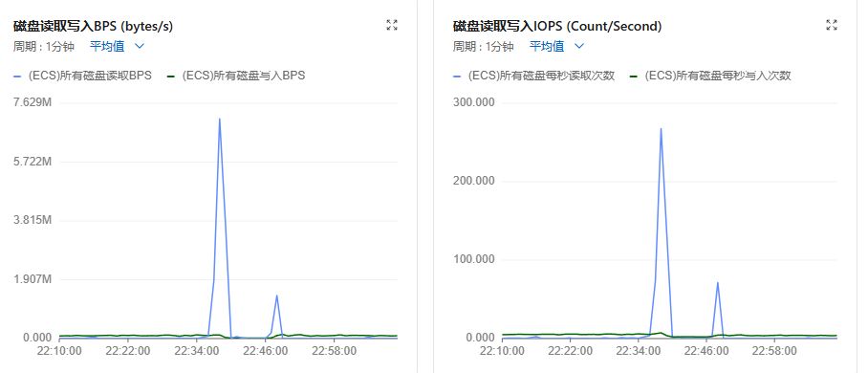This screenshot has height=373, width=868.
Task: Click the 7.629M y-axis label
Action: coord(33,103)
